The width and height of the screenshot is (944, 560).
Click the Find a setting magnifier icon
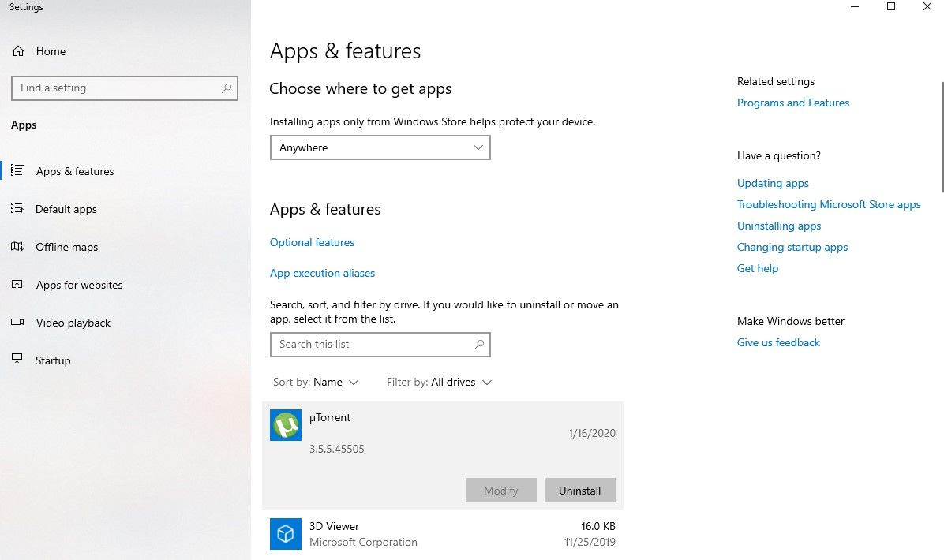pos(227,88)
